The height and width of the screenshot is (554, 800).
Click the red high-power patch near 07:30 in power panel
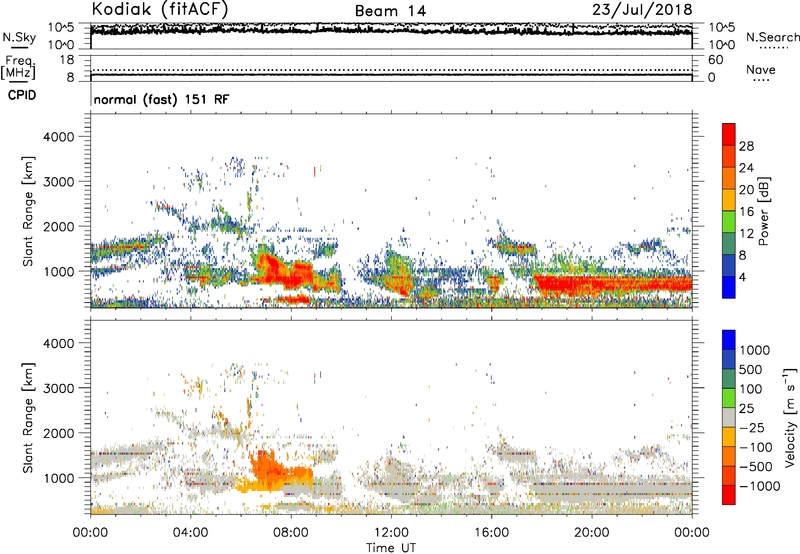[x=285, y=273]
